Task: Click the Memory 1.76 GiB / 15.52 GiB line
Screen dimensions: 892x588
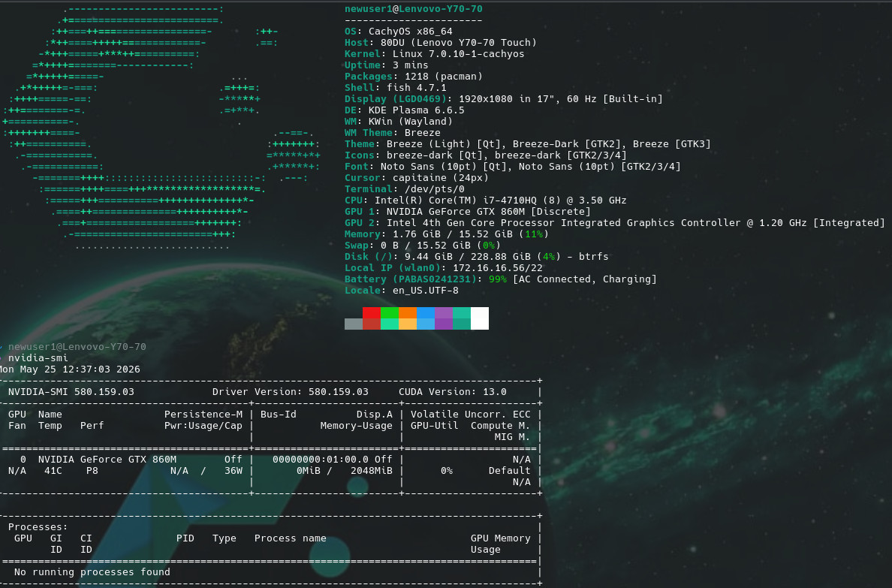Action: [447, 234]
